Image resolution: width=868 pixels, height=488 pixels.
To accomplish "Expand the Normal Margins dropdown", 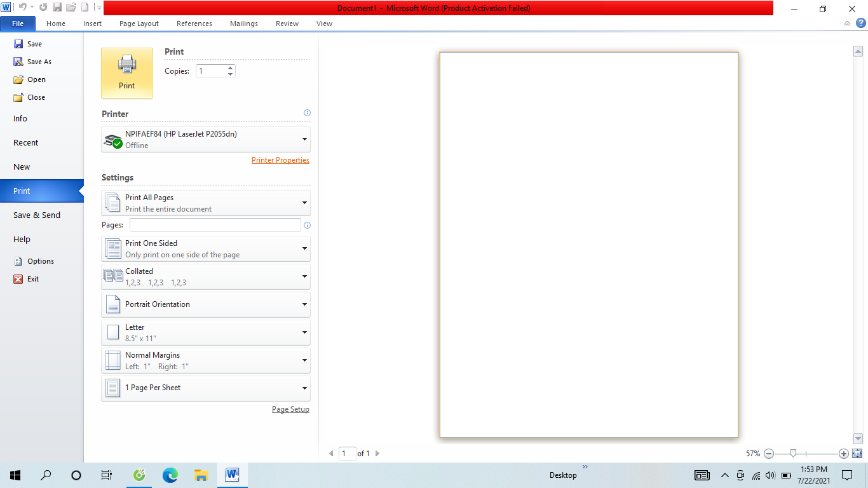I will tap(206, 360).
